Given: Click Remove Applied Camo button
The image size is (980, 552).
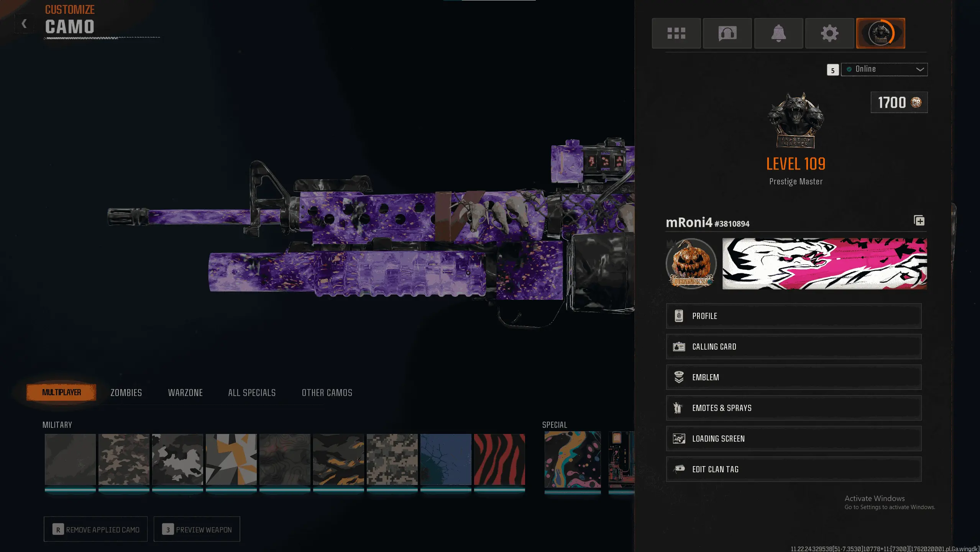Looking at the screenshot, I should point(95,529).
